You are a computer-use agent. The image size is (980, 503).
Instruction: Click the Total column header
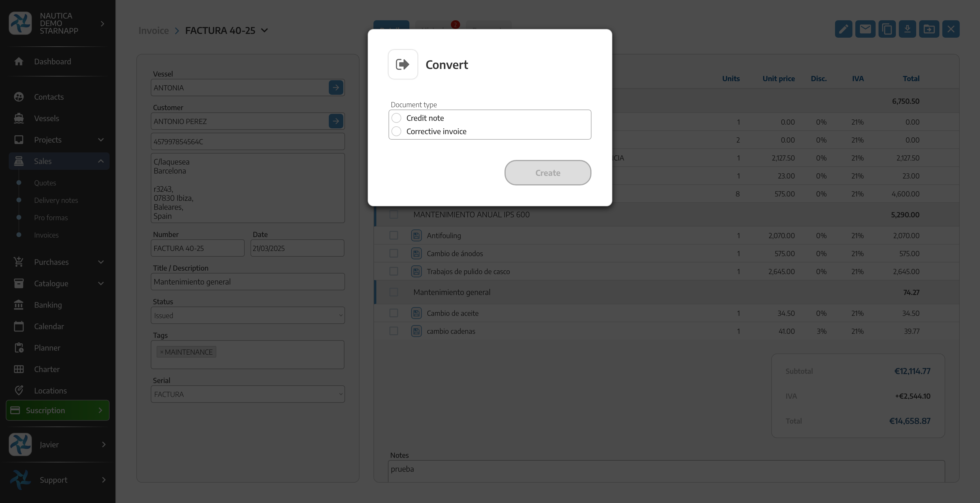point(911,79)
